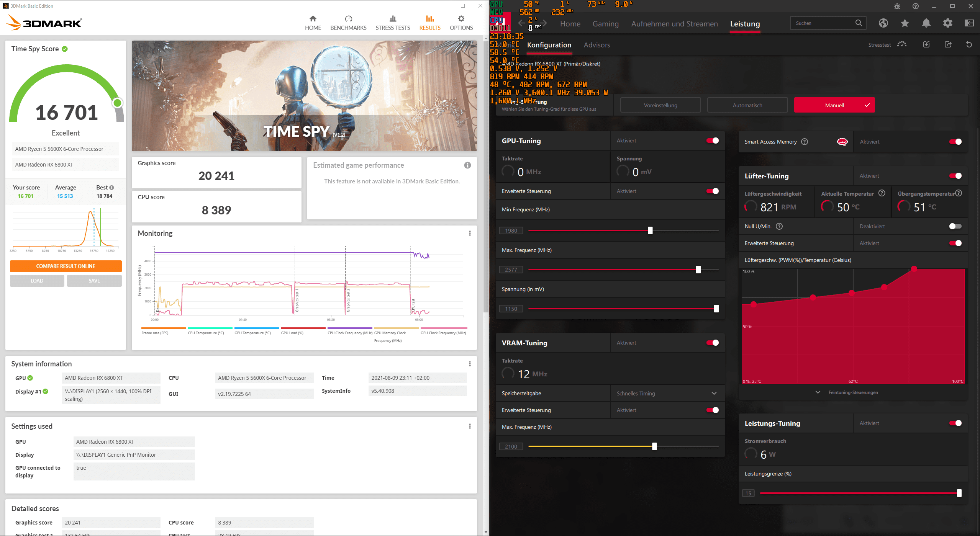Select Manuell tuning mode
This screenshot has height=536, width=980.
pyautogui.click(x=834, y=105)
